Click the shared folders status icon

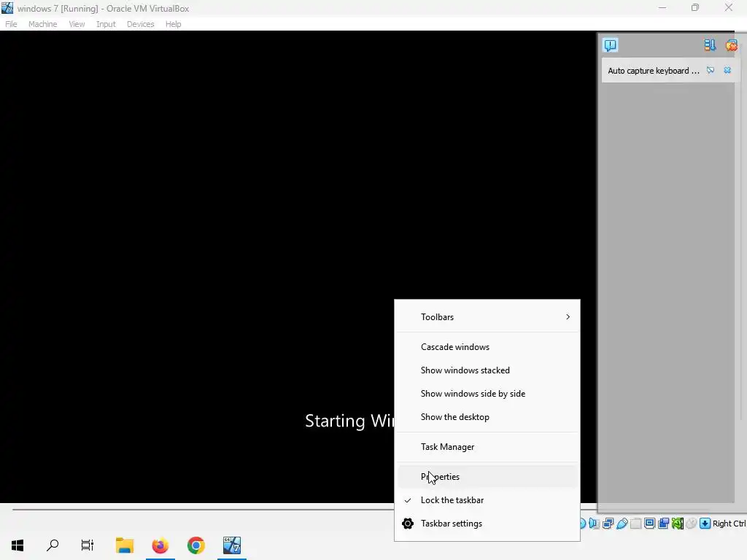pos(636,524)
